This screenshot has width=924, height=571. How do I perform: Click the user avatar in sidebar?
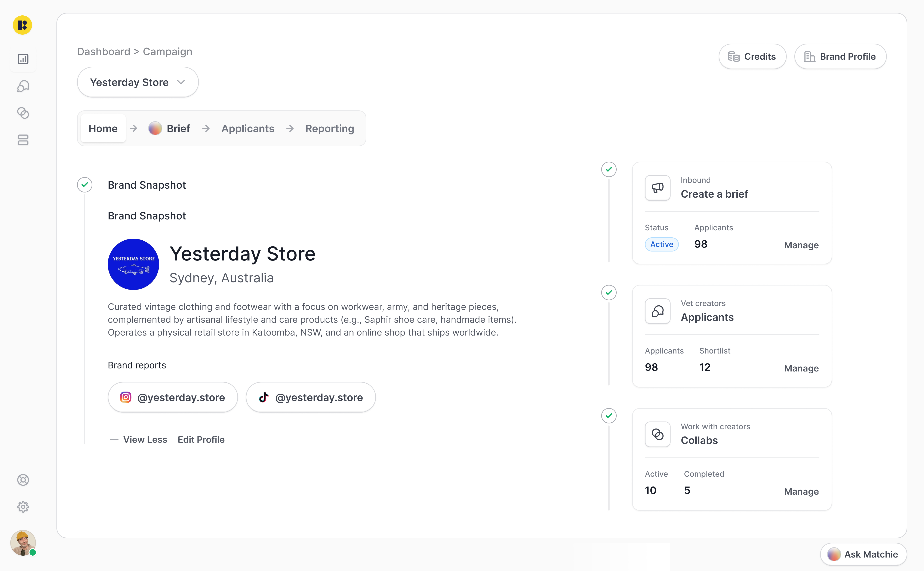click(x=23, y=543)
